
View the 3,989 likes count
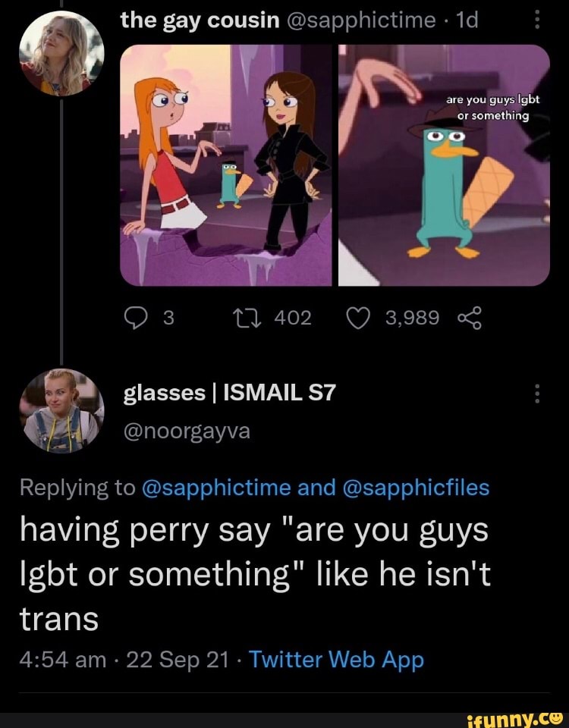pos(412,318)
